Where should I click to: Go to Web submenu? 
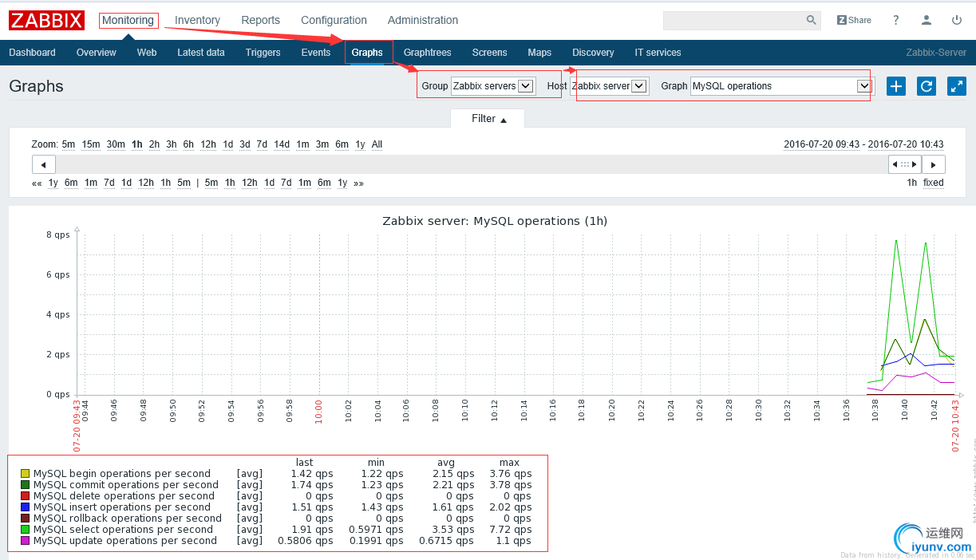coord(147,53)
